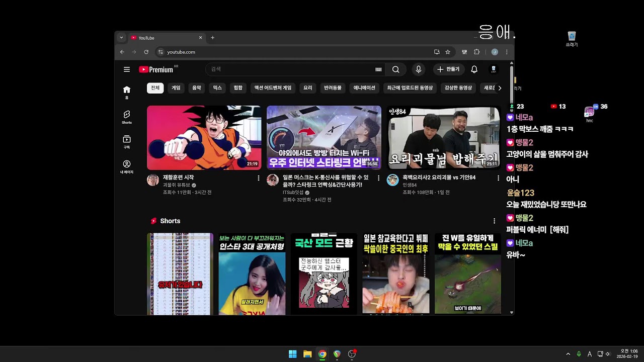Open the hnc desktop icon
Image resolution: width=644 pixels, height=362 pixels.
pos(590,115)
